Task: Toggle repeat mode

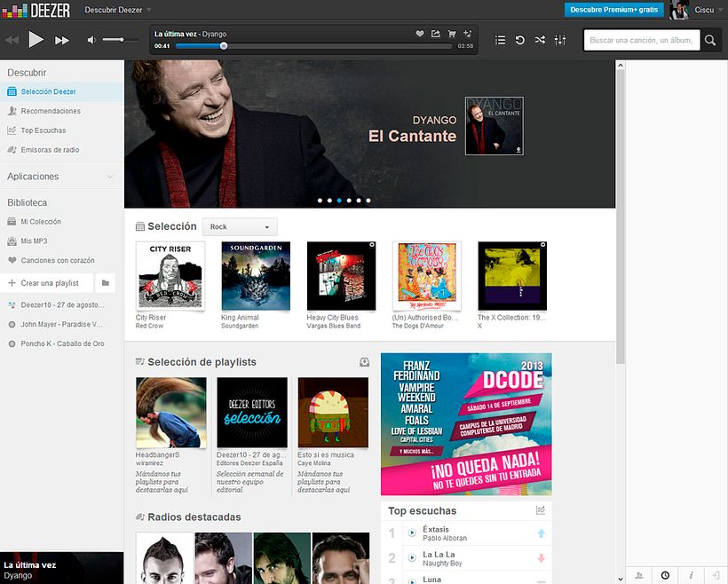Action: coord(520,40)
